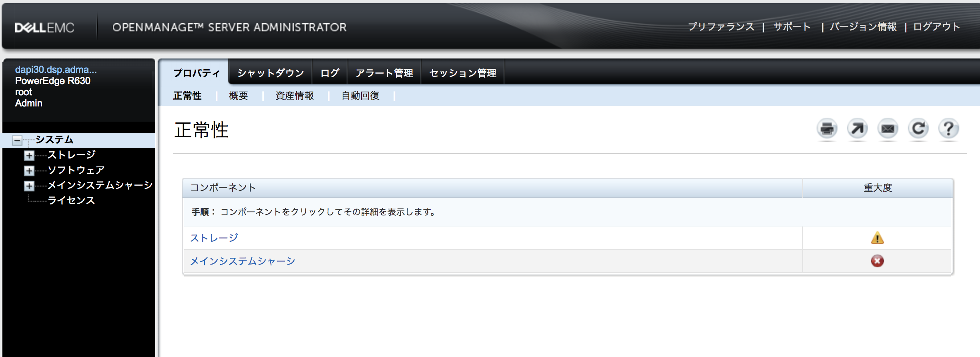Click the root username text
The height and width of the screenshot is (357, 980).
click(x=23, y=92)
